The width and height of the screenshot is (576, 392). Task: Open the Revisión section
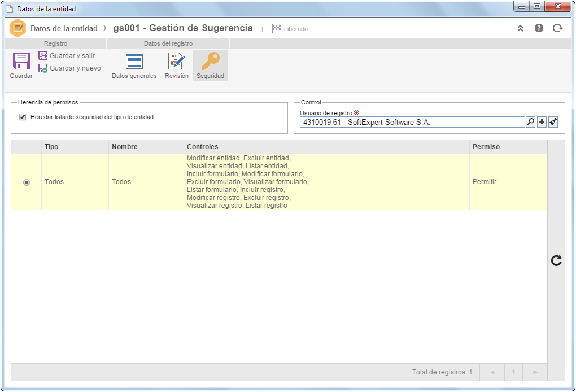coord(177,66)
